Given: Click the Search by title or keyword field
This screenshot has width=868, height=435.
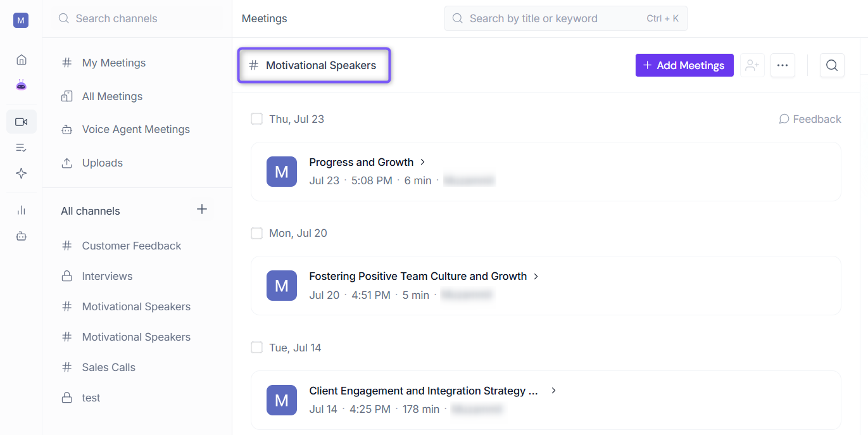Looking at the screenshot, I should point(566,18).
